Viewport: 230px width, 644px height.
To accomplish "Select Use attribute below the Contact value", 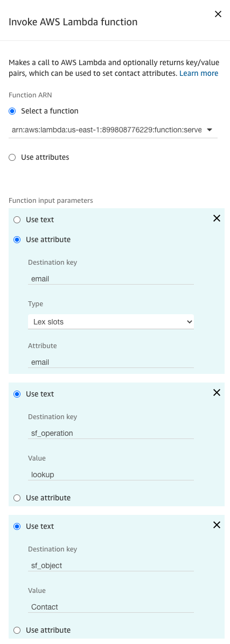I will pos(17,630).
